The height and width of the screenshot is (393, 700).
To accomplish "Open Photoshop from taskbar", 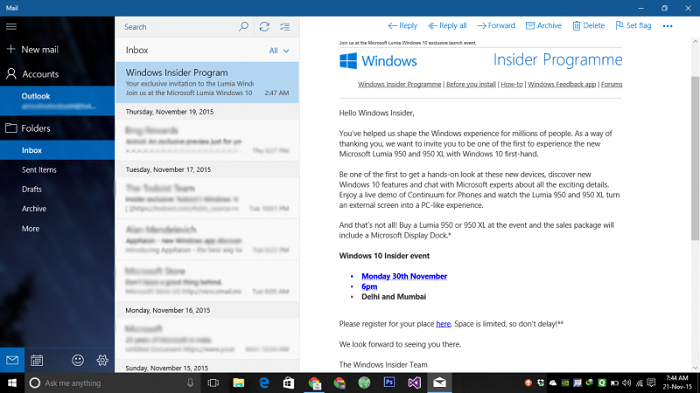I will tap(389, 383).
